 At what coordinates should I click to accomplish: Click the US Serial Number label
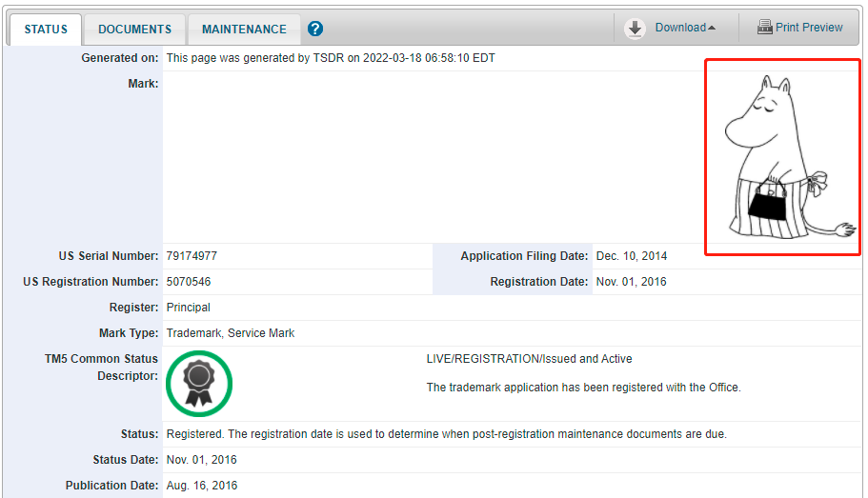tap(109, 256)
